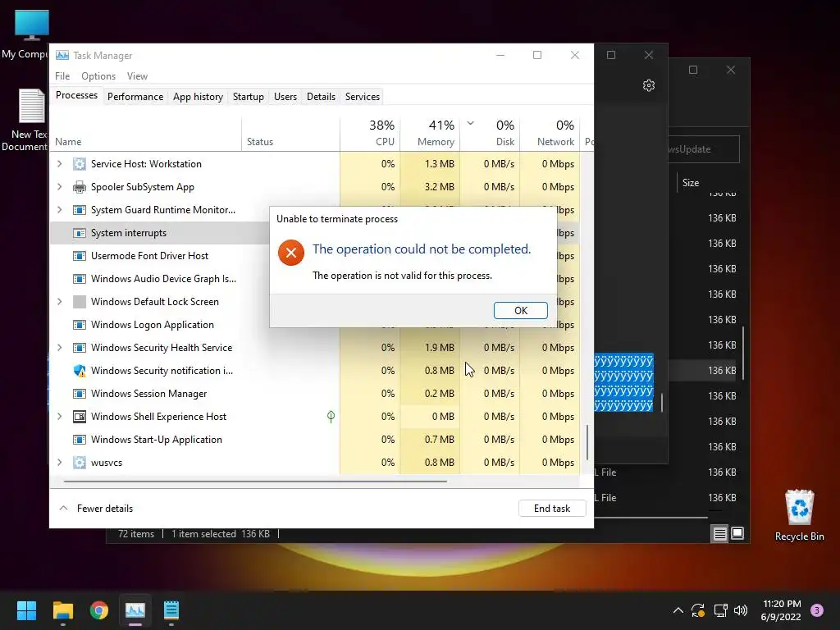Open the App history tab
840x630 pixels.
pyautogui.click(x=198, y=97)
